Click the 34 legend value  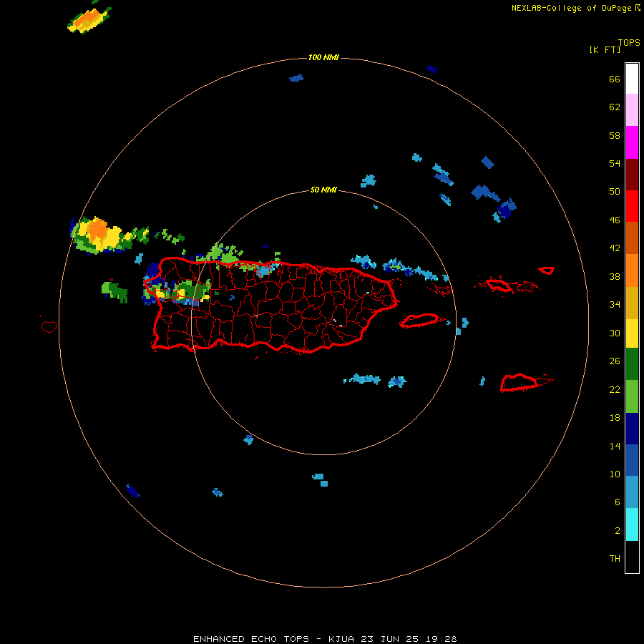coord(615,305)
